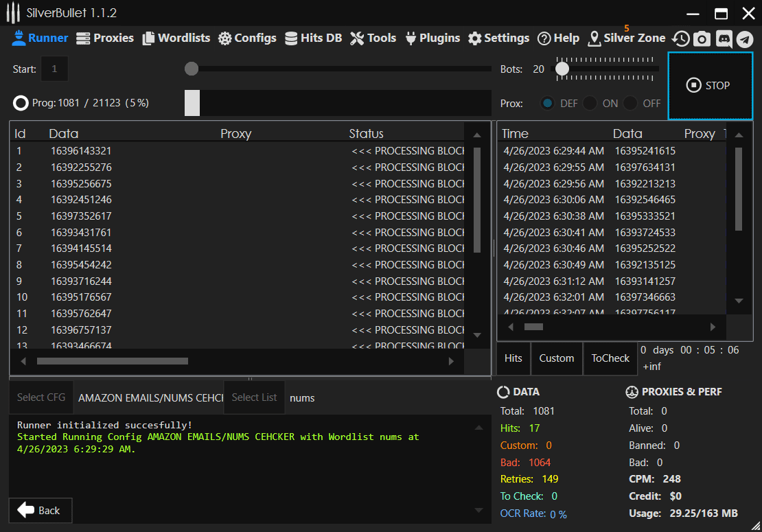Open the Hits DB page
This screenshot has width=762, height=532.
tap(313, 38)
